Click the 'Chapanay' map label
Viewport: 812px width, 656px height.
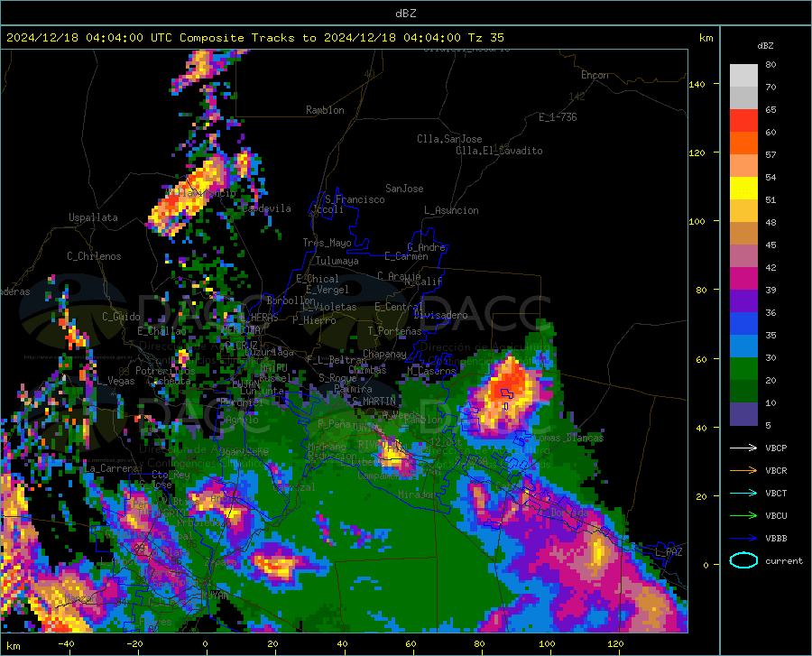coord(384,354)
